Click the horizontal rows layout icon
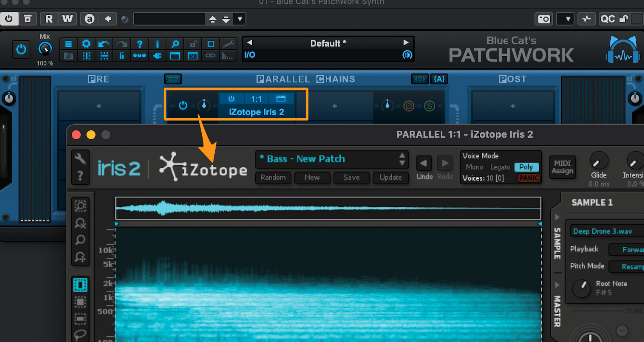644x342 pixels. (x=104, y=56)
